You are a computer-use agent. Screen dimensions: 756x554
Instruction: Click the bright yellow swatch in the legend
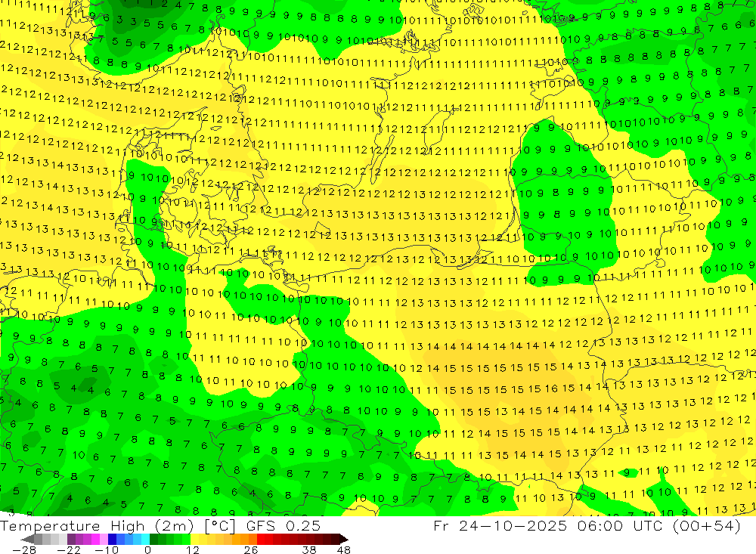click(194, 539)
